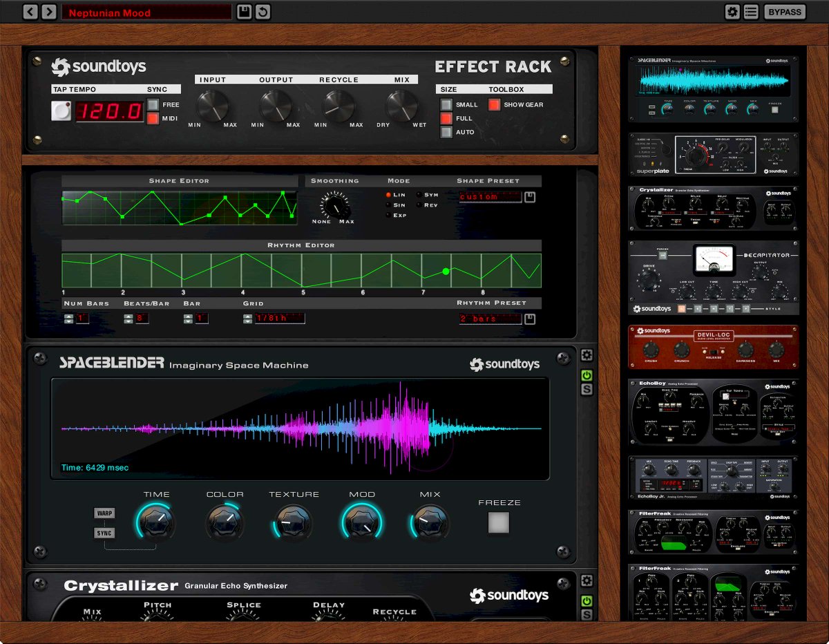
Task: Select EXP mode
Action: click(x=388, y=216)
